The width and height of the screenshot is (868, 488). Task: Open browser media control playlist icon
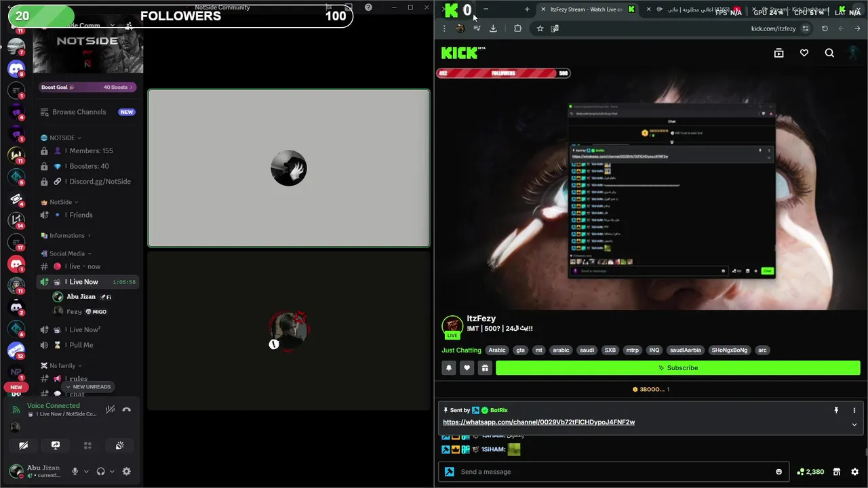(x=477, y=28)
